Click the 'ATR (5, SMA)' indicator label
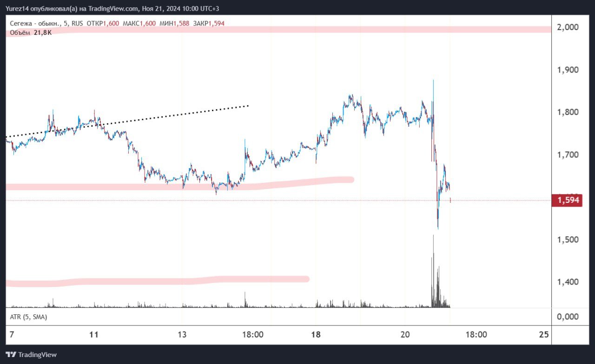 click(x=28, y=317)
